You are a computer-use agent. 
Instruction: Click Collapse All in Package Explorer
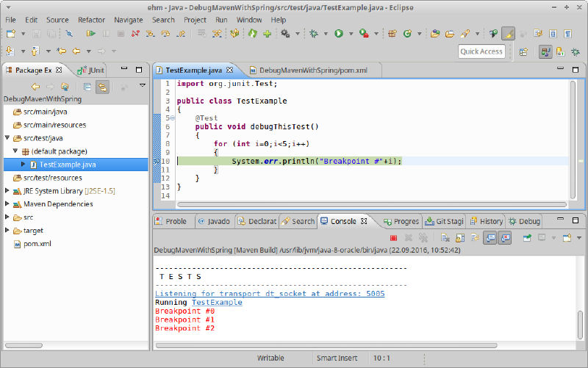click(x=87, y=87)
